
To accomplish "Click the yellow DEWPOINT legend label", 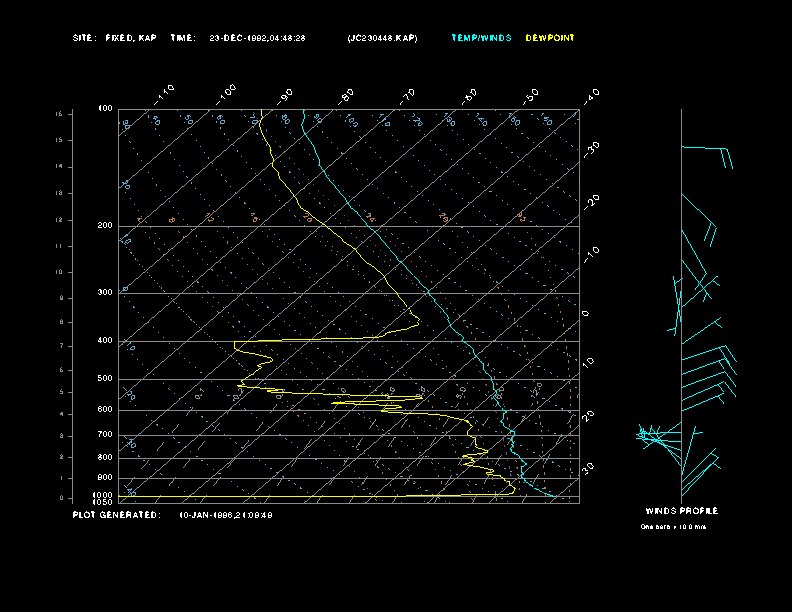I will [x=550, y=38].
